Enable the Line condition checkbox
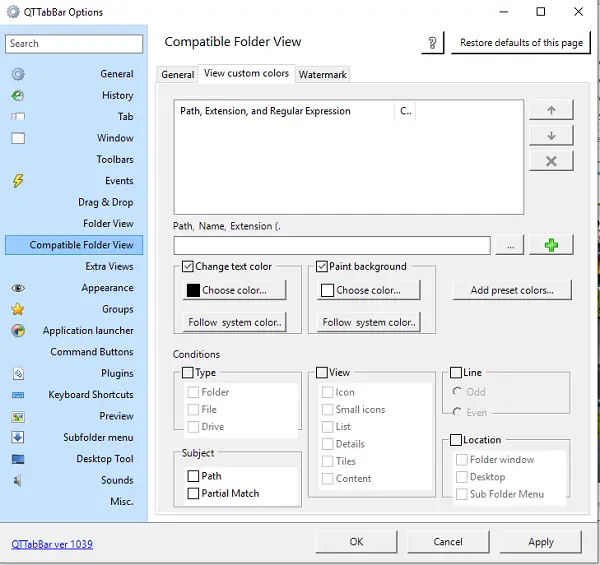The width and height of the screenshot is (600, 565). click(456, 373)
